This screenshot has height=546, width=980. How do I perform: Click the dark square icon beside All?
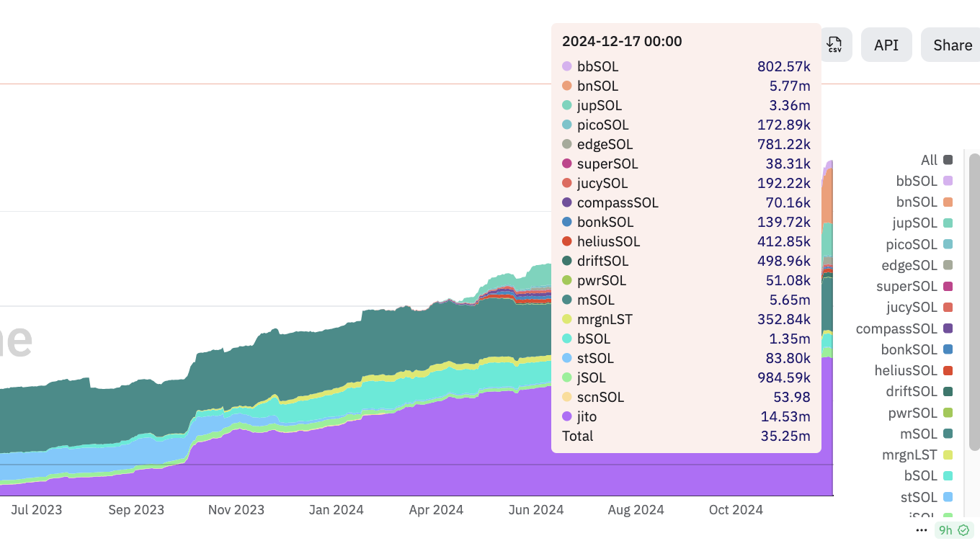[948, 160]
